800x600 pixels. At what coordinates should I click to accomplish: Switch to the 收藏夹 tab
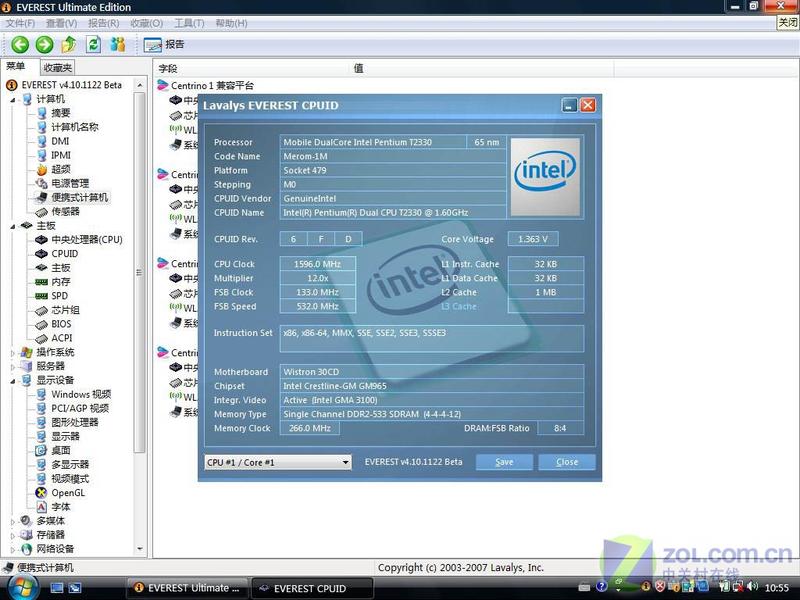click(x=58, y=67)
